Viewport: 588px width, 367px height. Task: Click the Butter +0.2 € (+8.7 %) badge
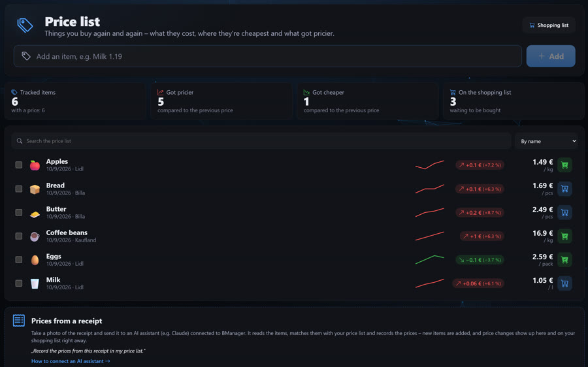pyautogui.click(x=480, y=212)
